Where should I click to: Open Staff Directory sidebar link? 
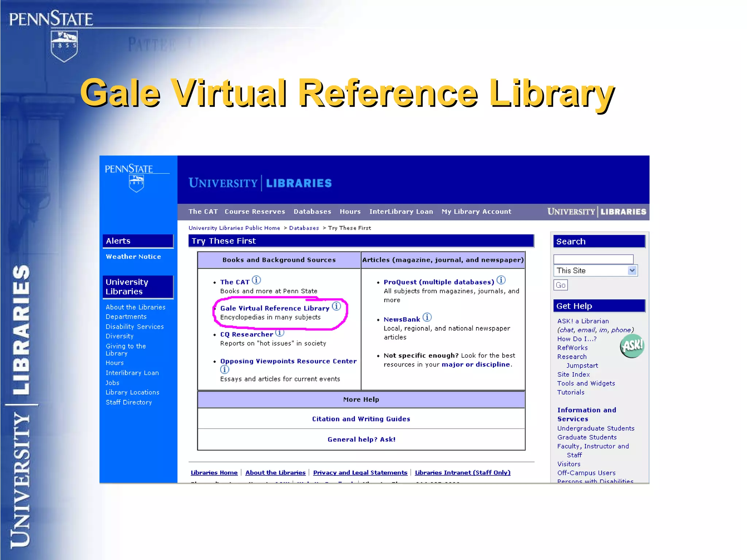[128, 402]
